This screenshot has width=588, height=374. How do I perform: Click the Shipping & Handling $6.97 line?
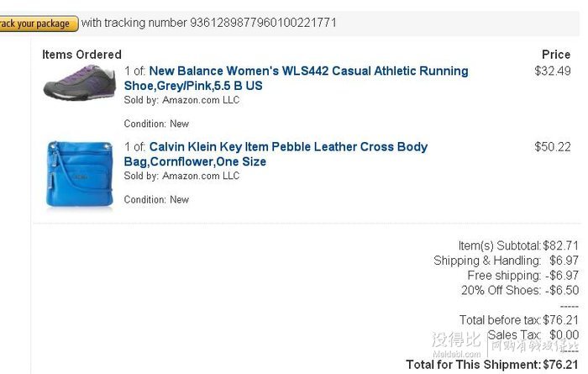507,261
